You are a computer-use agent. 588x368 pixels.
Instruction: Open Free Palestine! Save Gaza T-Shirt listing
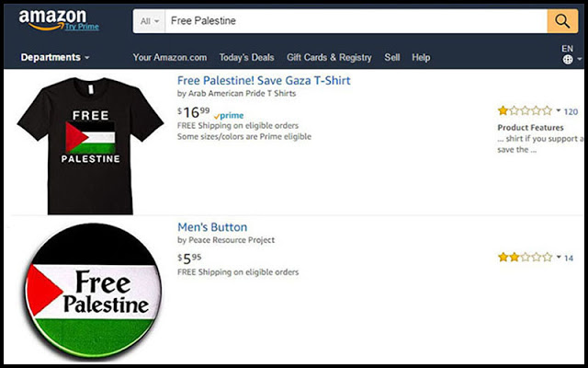[x=264, y=80]
